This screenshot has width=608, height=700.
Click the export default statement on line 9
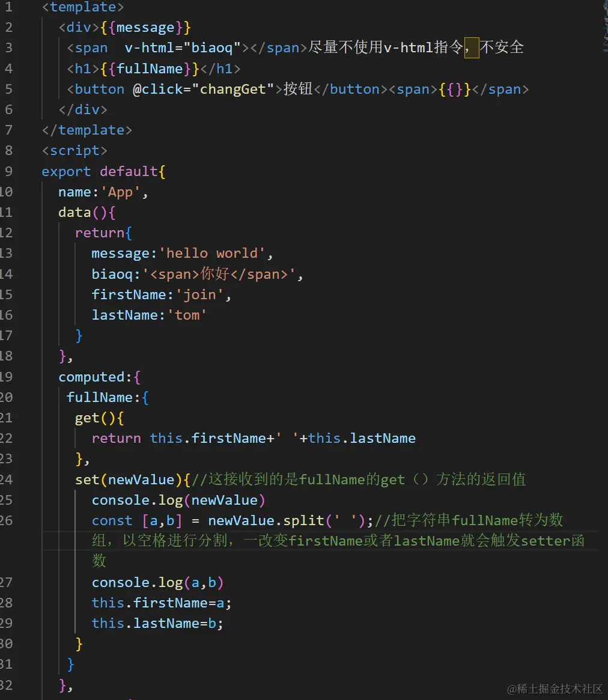103,171
